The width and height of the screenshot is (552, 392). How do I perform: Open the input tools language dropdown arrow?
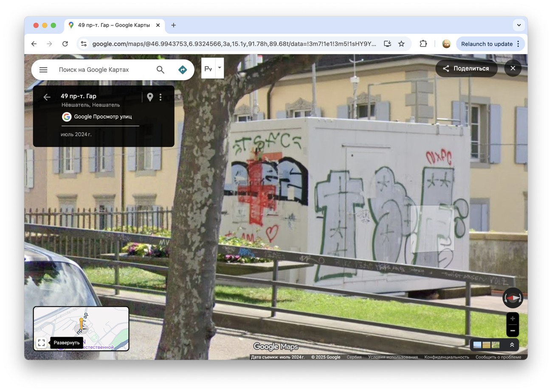coord(220,68)
